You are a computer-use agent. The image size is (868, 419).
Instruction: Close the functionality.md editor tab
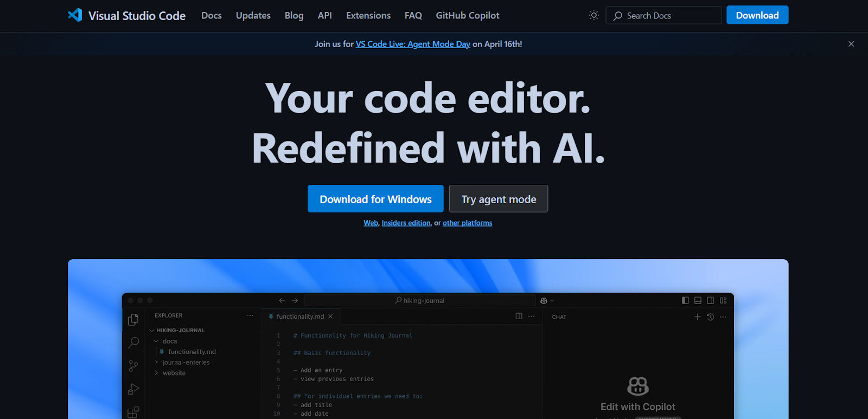[x=330, y=317]
